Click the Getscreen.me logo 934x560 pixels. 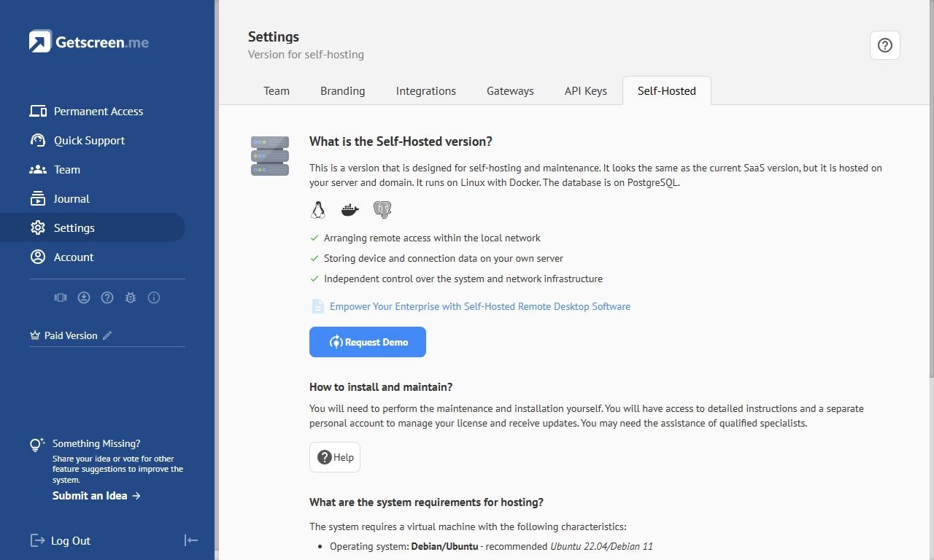coord(89,42)
